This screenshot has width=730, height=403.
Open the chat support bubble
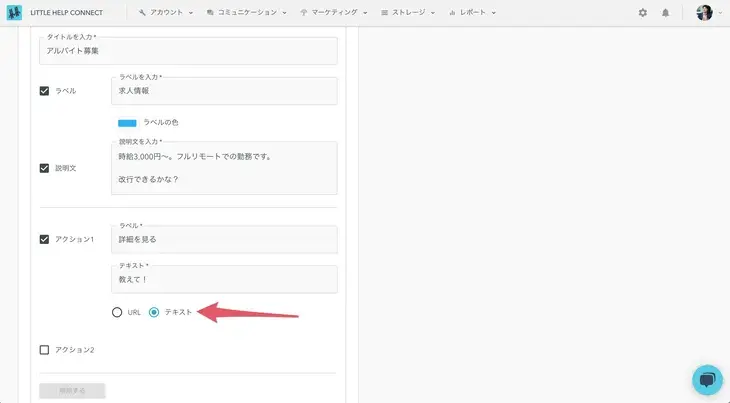[x=706, y=380]
